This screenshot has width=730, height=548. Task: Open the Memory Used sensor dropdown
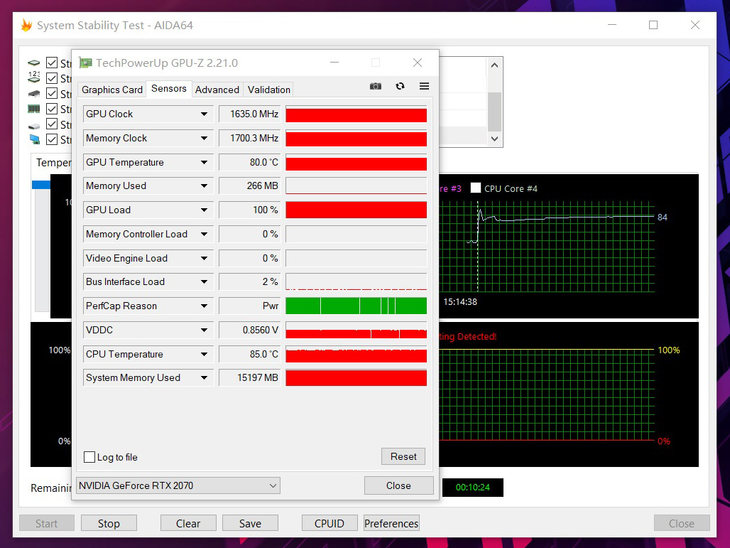click(x=204, y=186)
